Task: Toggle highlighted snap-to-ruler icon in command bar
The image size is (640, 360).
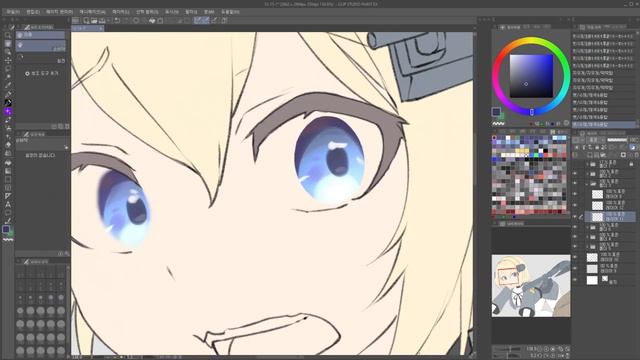Action: (x=198, y=20)
